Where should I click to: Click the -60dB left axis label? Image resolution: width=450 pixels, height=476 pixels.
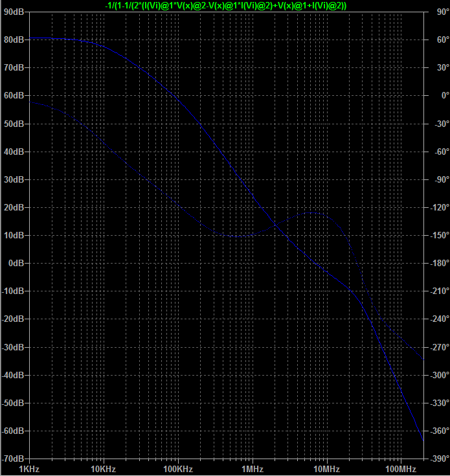[x=13, y=431]
